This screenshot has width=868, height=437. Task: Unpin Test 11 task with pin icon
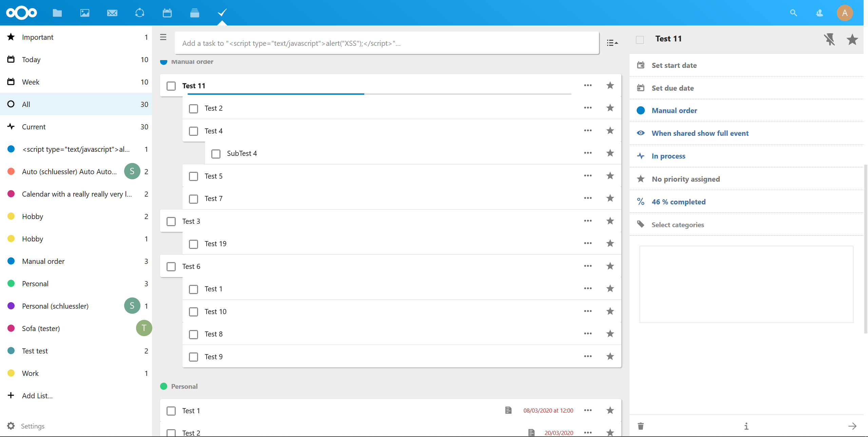click(x=829, y=39)
